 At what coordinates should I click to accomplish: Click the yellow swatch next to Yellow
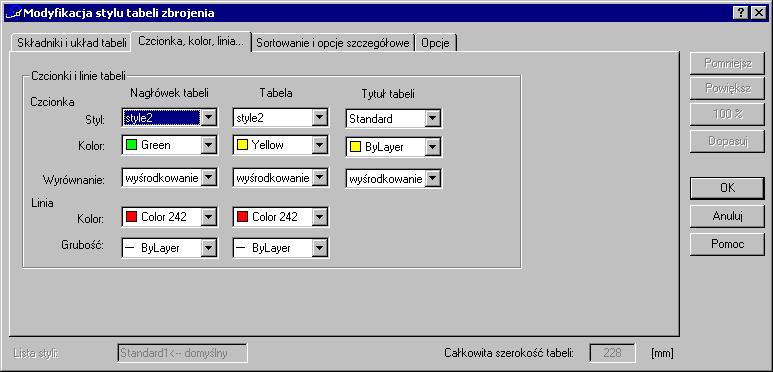(242, 145)
